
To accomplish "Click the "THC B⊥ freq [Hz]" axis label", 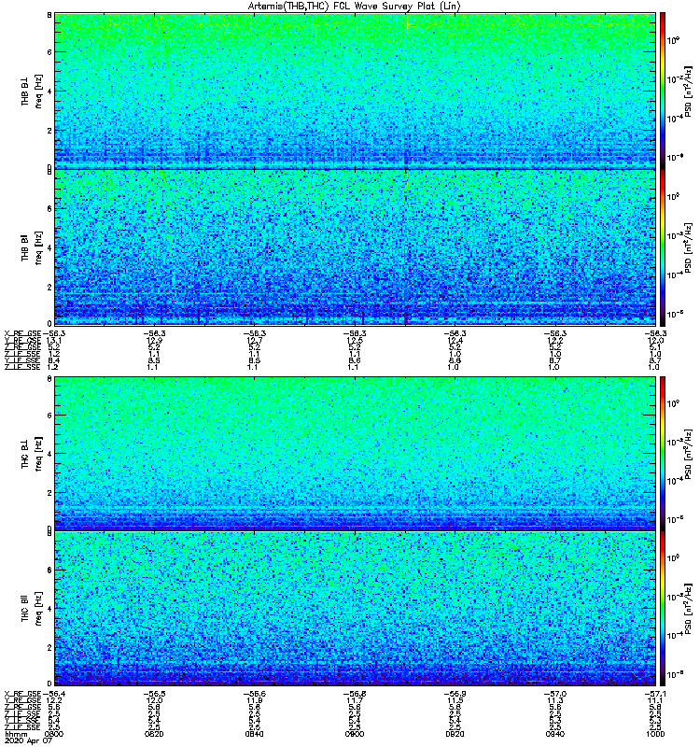I will coord(32,454).
